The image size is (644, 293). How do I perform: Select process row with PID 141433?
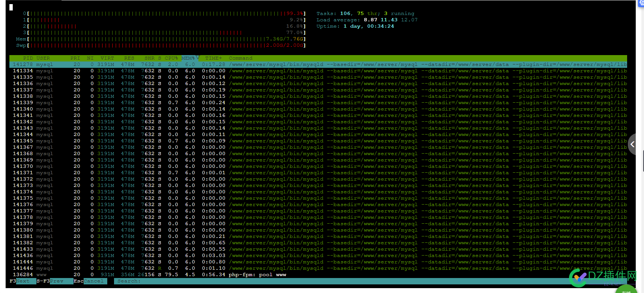tap(318, 249)
